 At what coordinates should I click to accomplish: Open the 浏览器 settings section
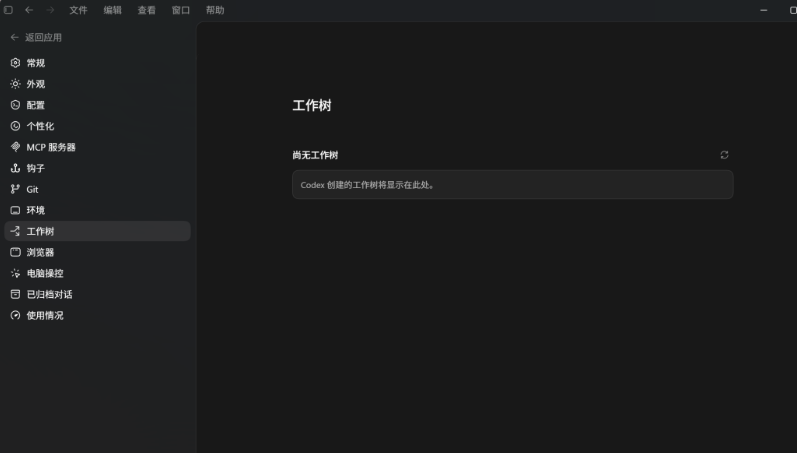tap(98, 252)
